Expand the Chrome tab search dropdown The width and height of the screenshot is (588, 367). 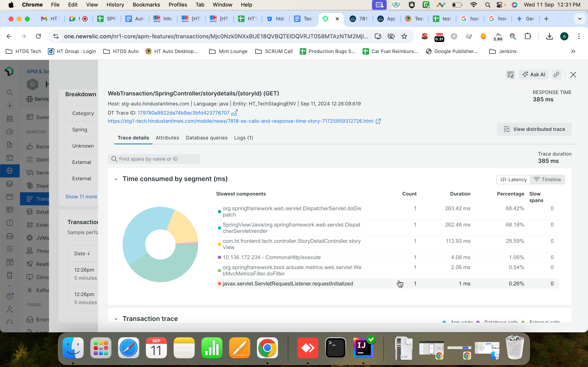(579, 19)
